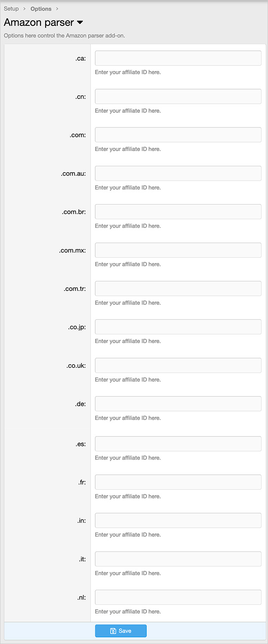The height and width of the screenshot is (644, 268).
Task: Focus the .ca affiliate ID field
Action: pyautogui.click(x=178, y=58)
